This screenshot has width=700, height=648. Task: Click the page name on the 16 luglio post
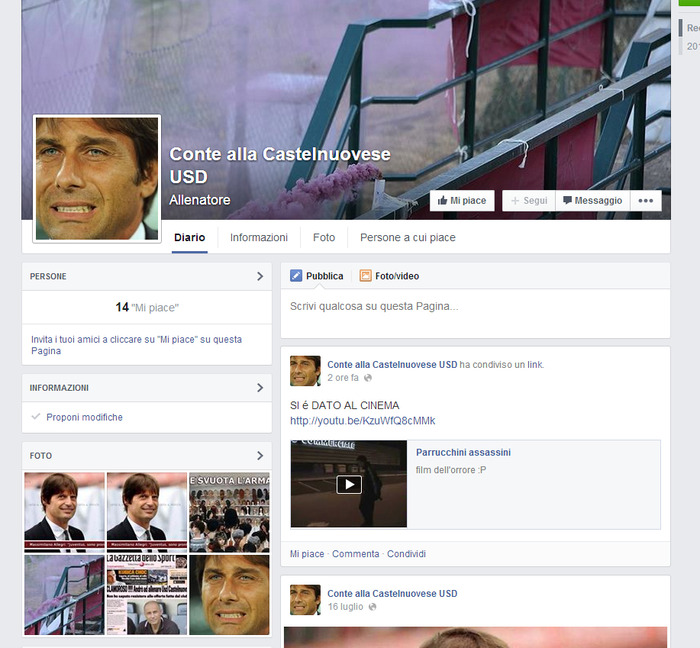pos(392,594)
